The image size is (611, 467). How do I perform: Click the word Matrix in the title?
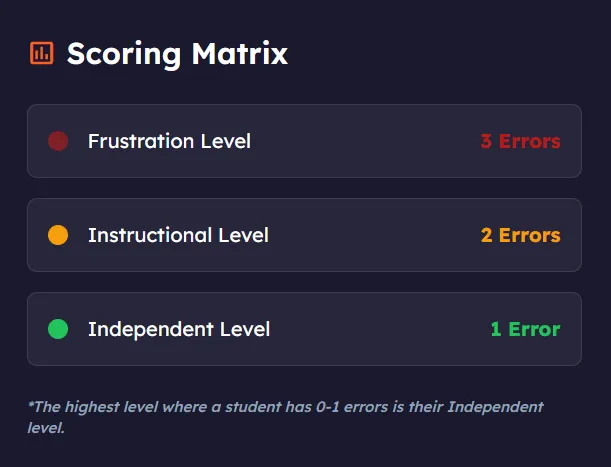click(240, 53)
